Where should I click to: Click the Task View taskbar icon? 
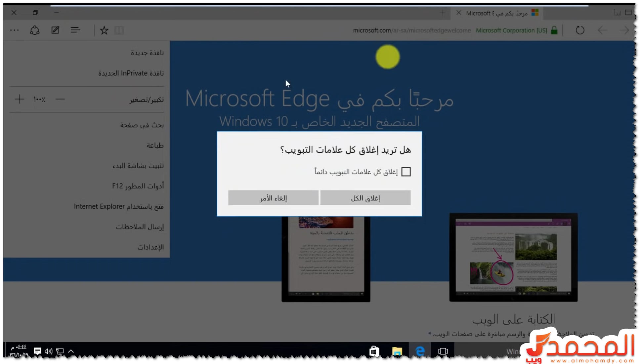tap(443, 351)
